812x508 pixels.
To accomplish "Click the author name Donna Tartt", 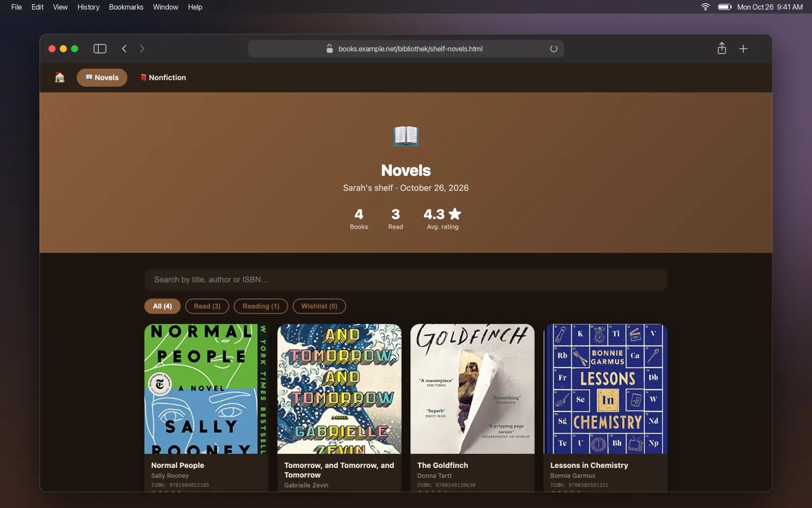I will pyautogui.click(x=435, y=476).
